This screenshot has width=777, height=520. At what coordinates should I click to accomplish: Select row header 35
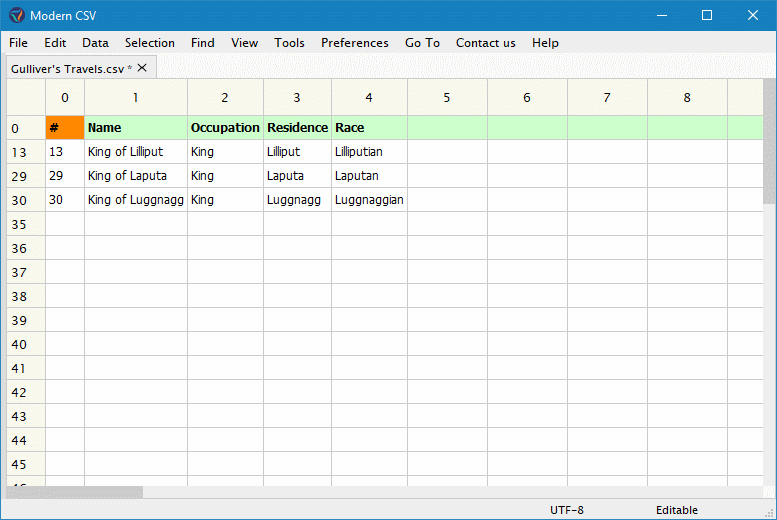(x=26, y=224)
